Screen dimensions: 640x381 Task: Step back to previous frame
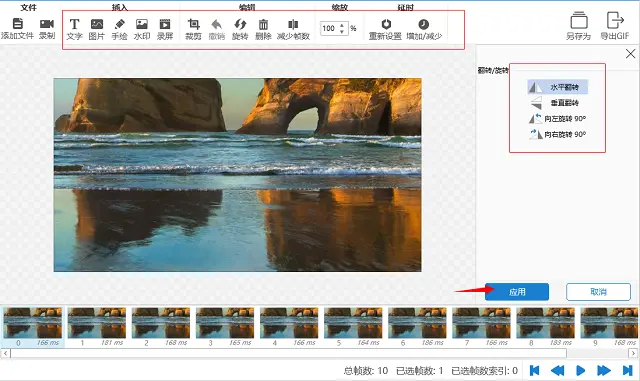point(558,370)
